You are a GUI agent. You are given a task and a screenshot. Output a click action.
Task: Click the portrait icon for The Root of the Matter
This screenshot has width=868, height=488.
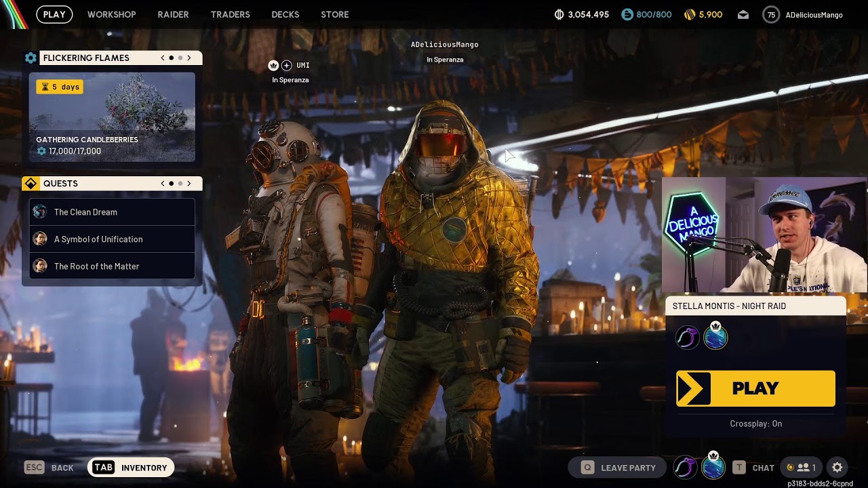40,266
